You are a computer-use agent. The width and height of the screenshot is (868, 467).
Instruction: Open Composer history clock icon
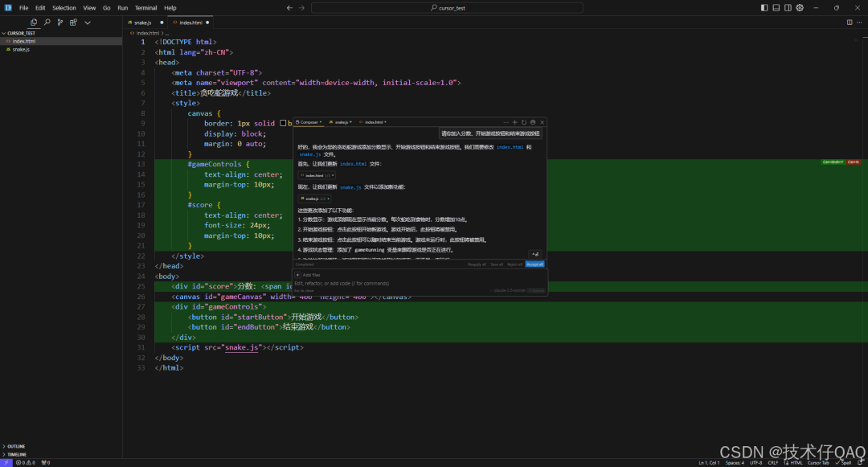(x=524, y=122)
